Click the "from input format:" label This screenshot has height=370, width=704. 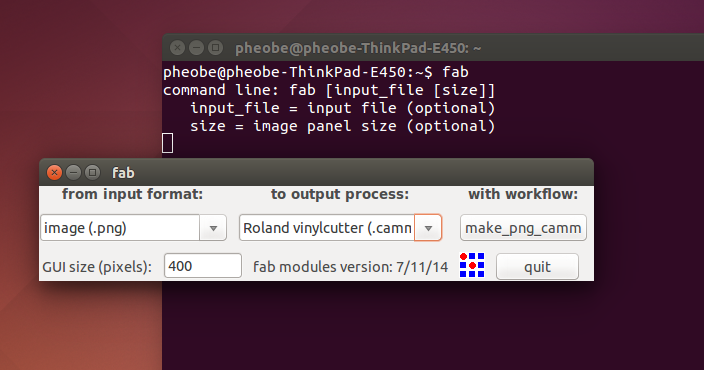tap(132, 194)
